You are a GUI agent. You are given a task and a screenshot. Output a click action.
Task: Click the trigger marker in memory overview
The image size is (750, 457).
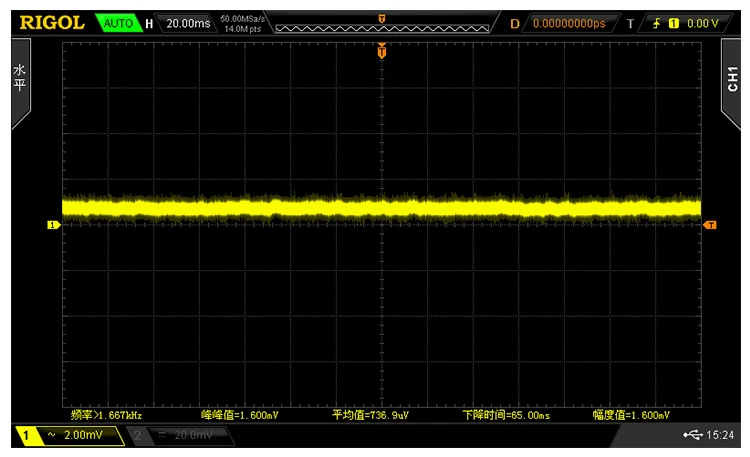tap(382, 19)
